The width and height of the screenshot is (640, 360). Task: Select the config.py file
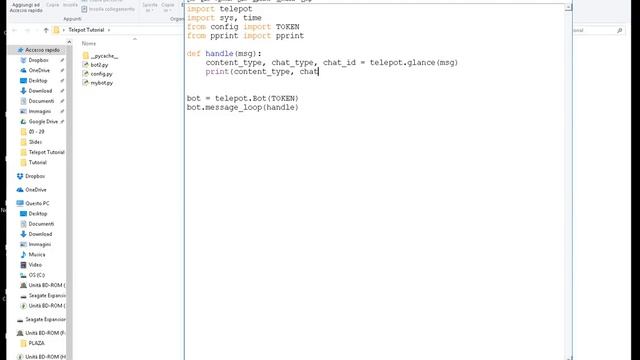click(x=97, y=74)
